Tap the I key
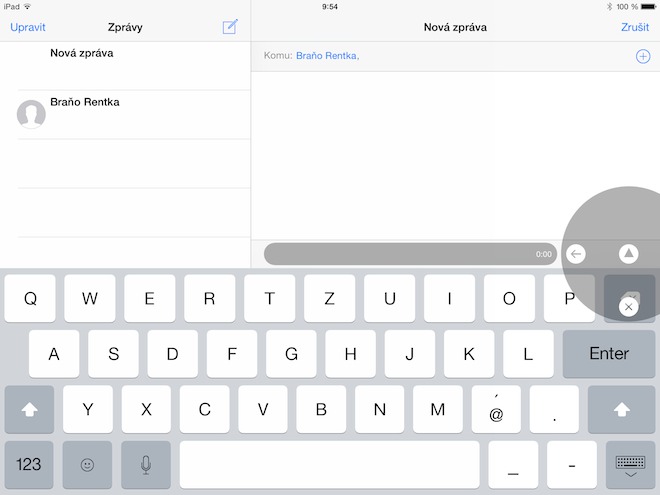The image size is (660, 495). pyautogui.click(x=450, y=298)
